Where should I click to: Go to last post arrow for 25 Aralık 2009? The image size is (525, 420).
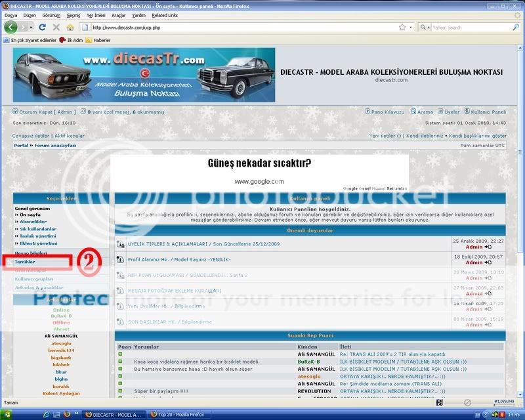point(488,247)
